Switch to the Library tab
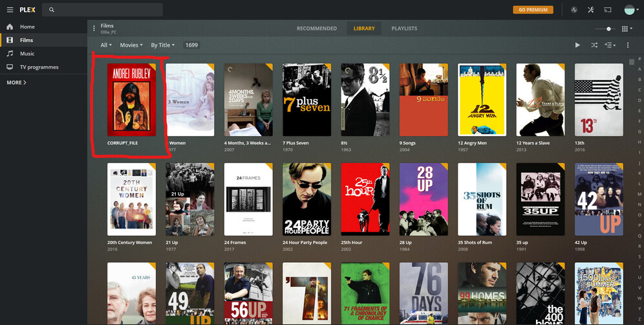 pyautogui.click(x=364, y=28)
